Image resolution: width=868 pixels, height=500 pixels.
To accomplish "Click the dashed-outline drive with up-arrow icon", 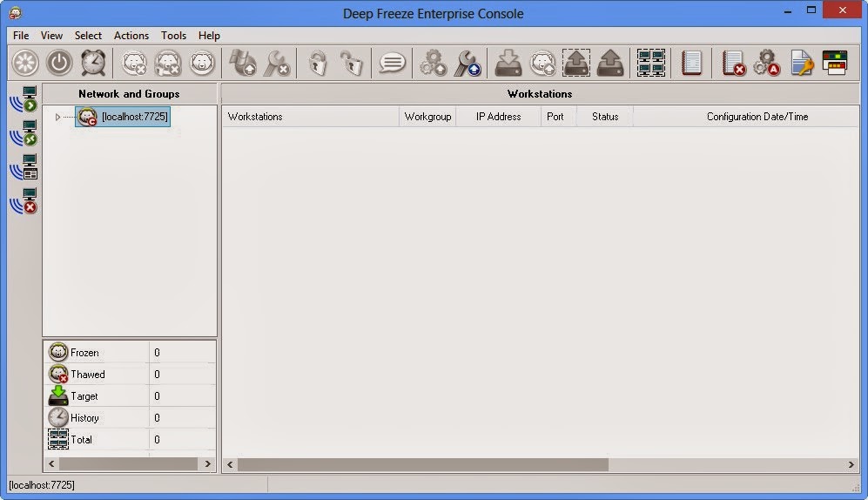I will tap(576, 63).
